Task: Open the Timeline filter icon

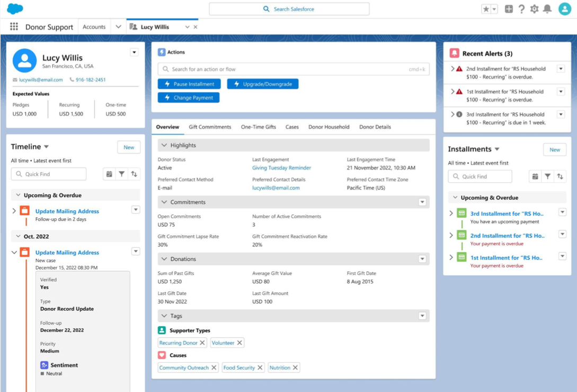Action: [x=121, y=174]
